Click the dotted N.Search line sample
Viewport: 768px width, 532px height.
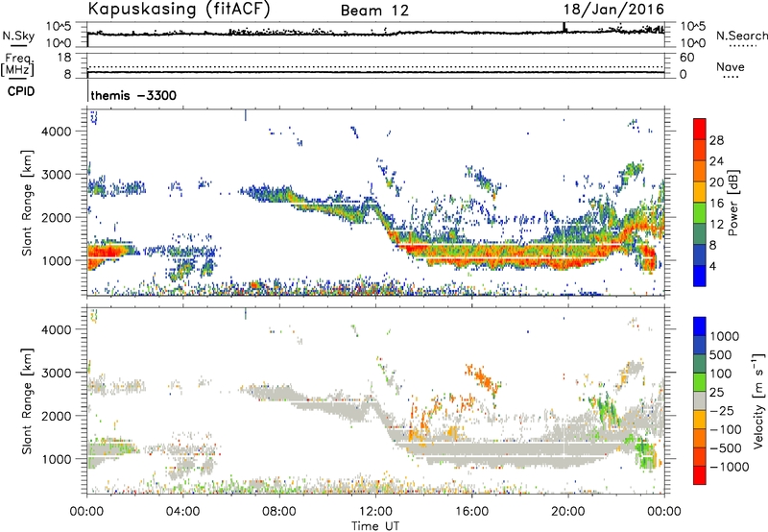tap(742, 45)
